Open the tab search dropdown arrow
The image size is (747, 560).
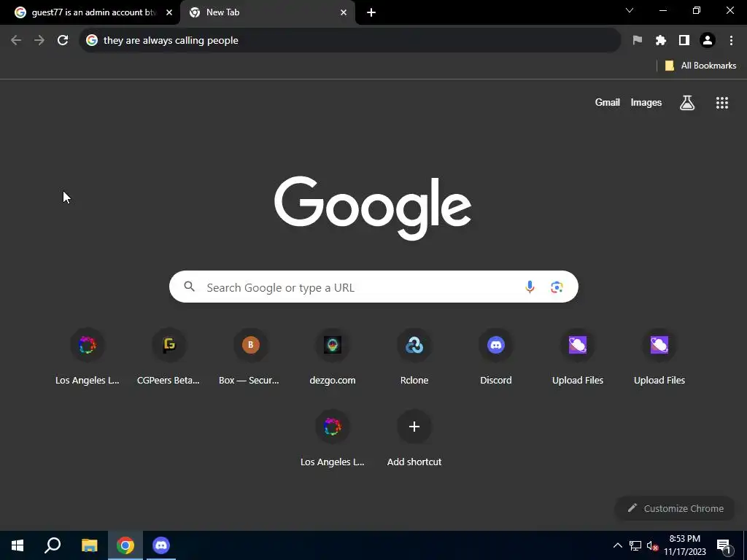tap(630, 10)
